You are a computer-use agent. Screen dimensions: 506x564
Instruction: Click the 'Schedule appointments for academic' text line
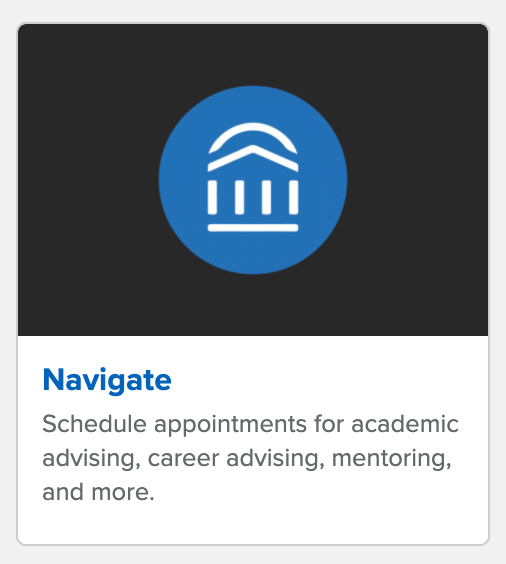[x=250, y=425]
